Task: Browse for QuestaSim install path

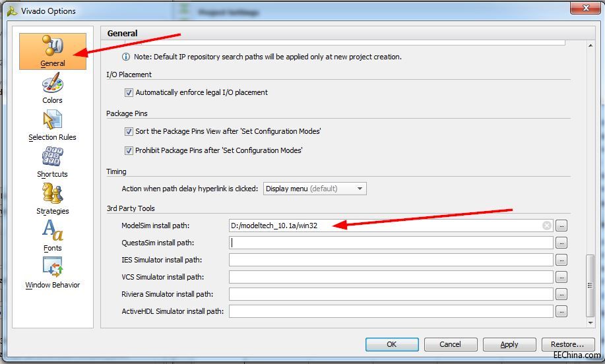Action: 561,243
